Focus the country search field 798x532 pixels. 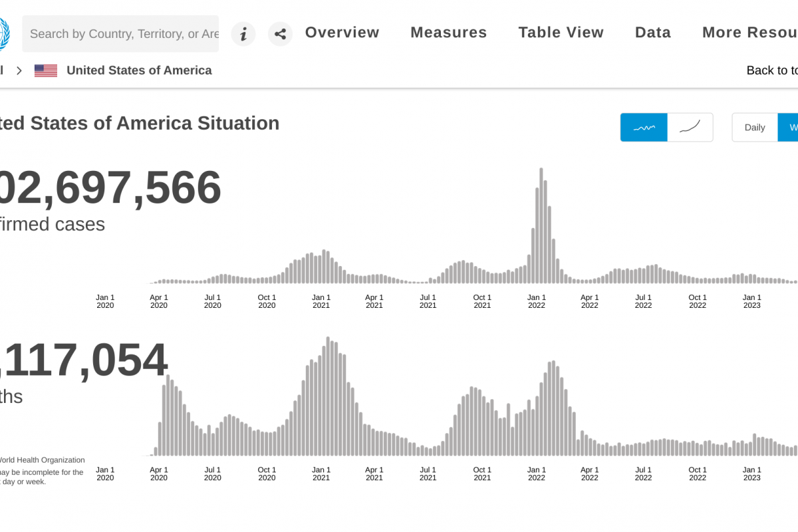123,34
